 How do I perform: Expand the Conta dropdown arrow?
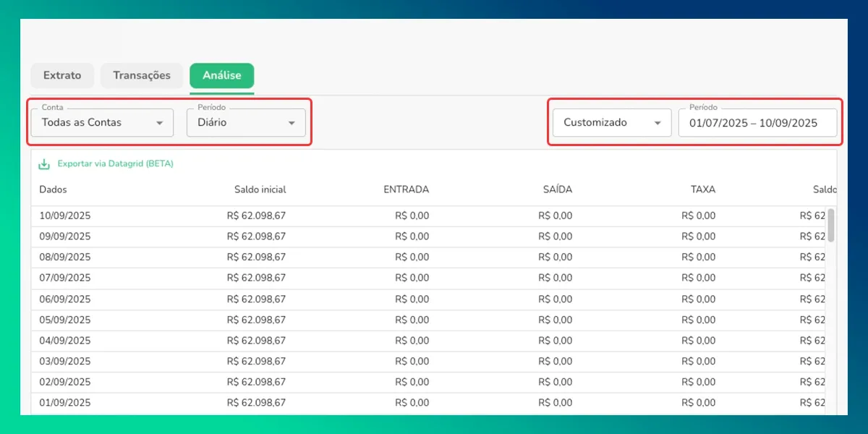pos(159,123)
